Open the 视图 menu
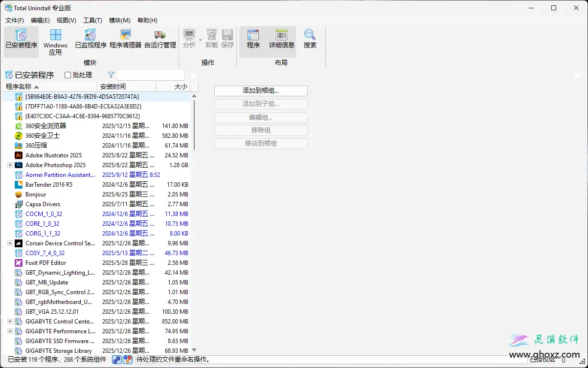 tap(67, 21)
